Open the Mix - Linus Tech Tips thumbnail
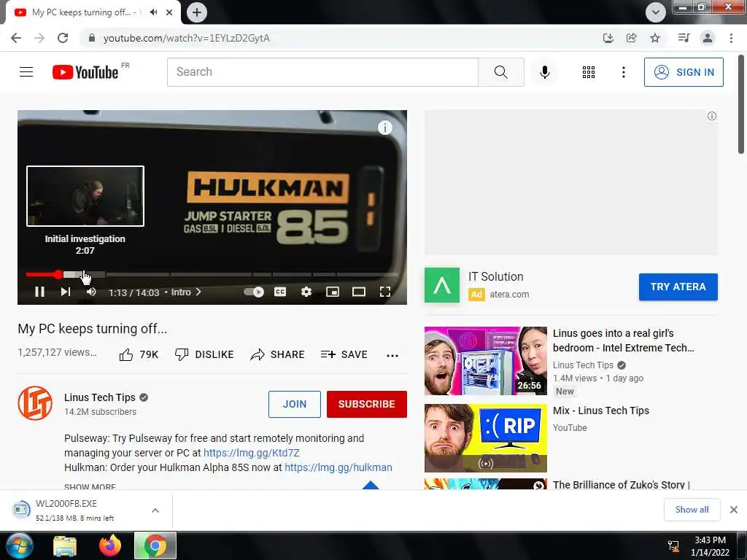 tap(485, 438)
